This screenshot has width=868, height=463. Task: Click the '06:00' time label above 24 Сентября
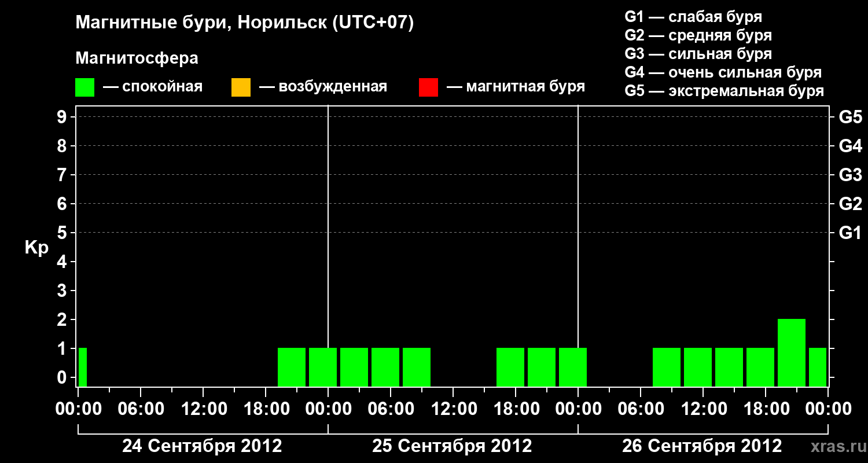pyautogui.click(x=141, y=409)
